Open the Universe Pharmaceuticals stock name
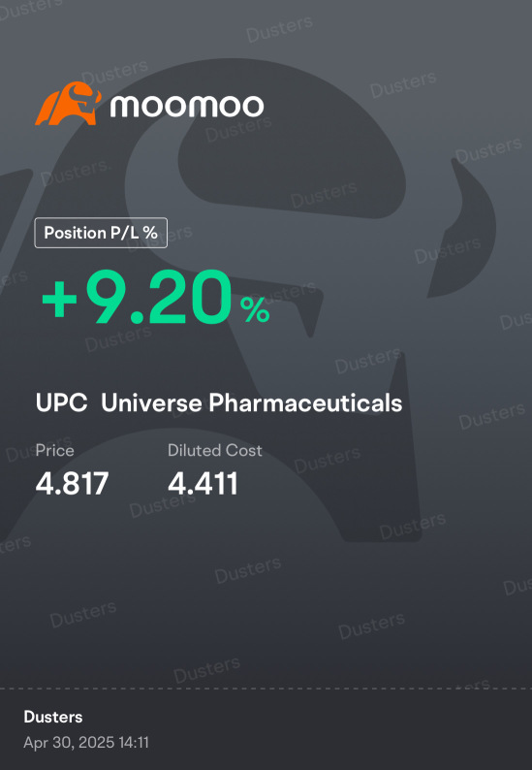The width and height of the screenshot is (532, 770). (x=252, y=403)
